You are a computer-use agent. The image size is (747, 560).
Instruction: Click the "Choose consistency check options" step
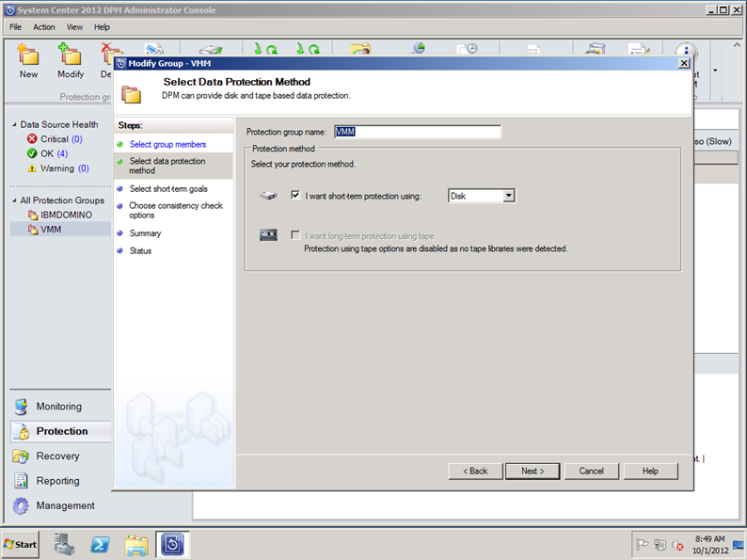coord(176,210)
